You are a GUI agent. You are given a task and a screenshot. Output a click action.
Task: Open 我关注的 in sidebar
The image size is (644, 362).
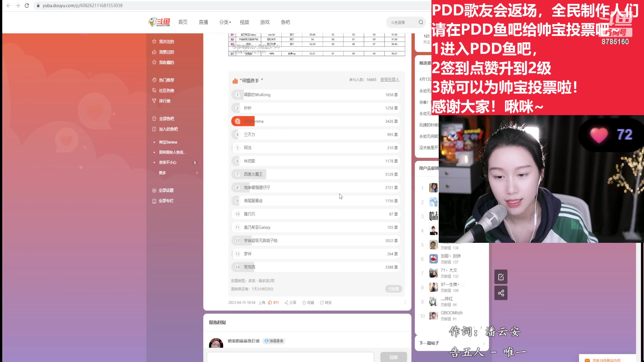163,41
